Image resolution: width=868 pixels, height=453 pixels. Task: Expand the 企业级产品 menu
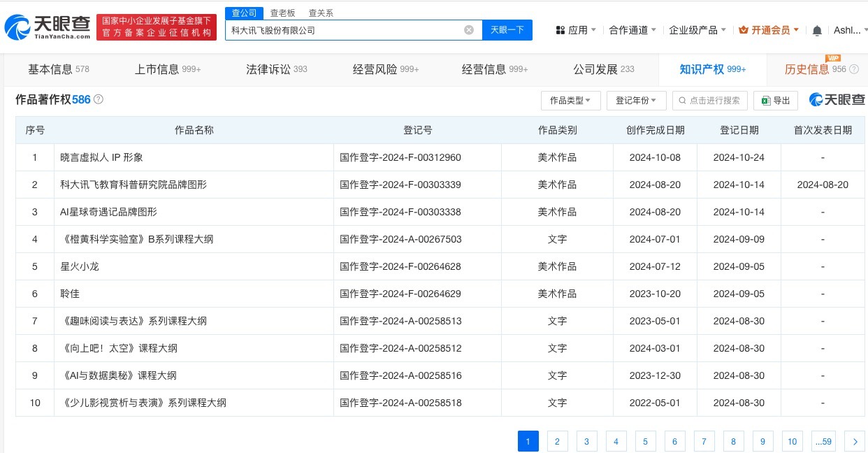pyautogui.click(x=697, y=30)
